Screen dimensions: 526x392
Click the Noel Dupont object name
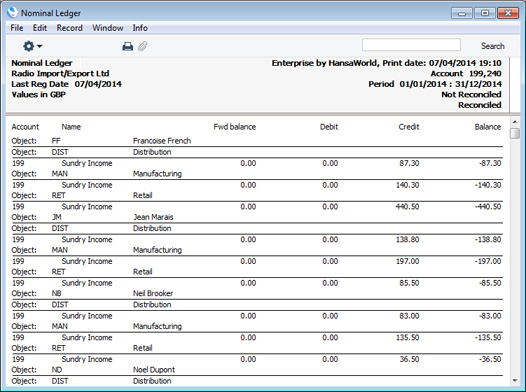point(154,370)
